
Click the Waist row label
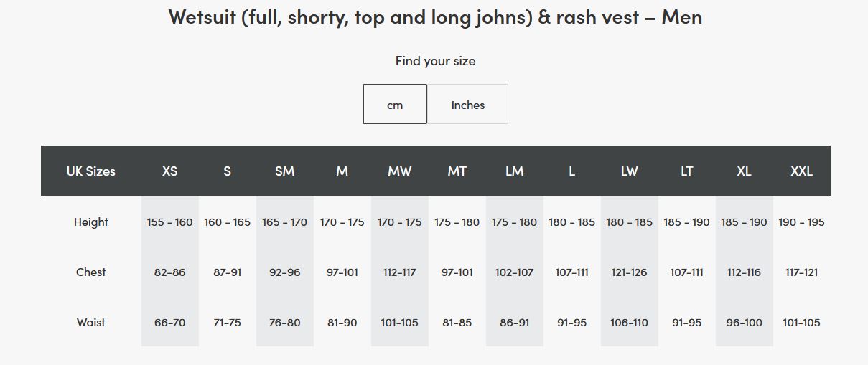coord(90,323)
